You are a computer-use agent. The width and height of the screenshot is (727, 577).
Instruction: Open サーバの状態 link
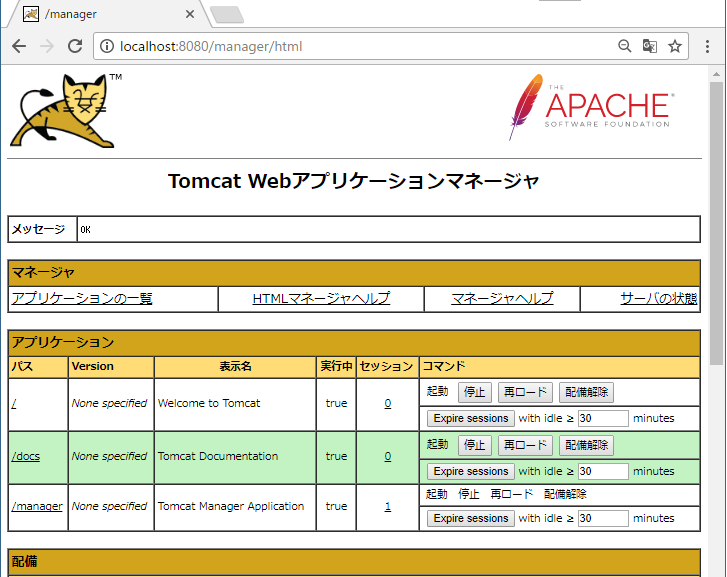pyautogui.click(x=658, y=298)
